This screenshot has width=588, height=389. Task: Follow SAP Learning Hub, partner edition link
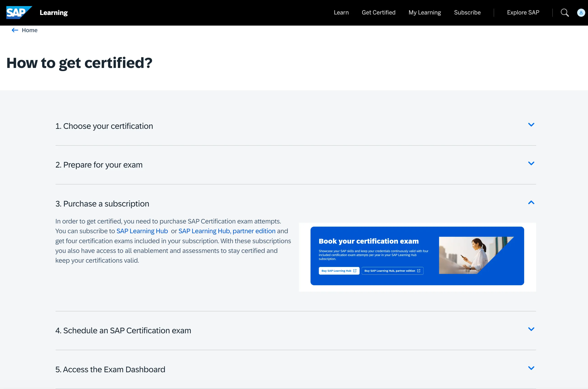(227, 231)
